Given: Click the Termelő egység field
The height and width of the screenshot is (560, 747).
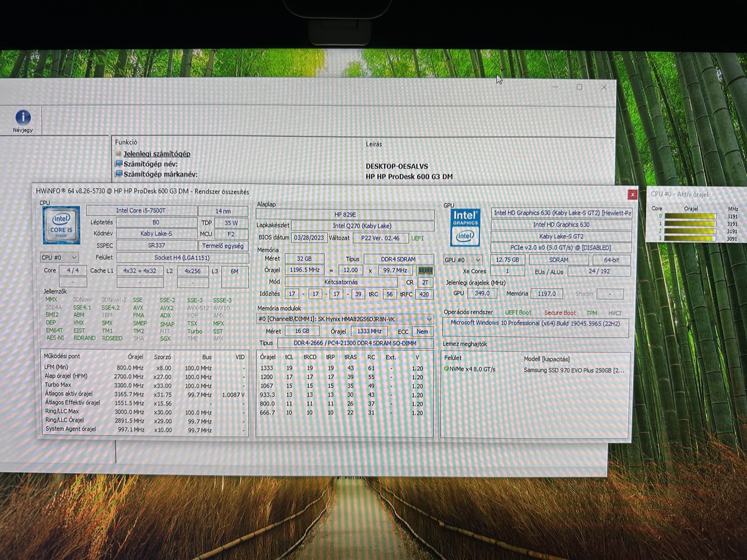Looking at the screenshot, I should pos(223,246).
